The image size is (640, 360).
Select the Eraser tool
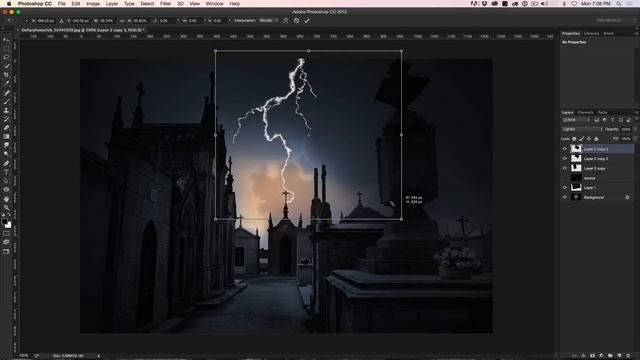tap(6, 128)
